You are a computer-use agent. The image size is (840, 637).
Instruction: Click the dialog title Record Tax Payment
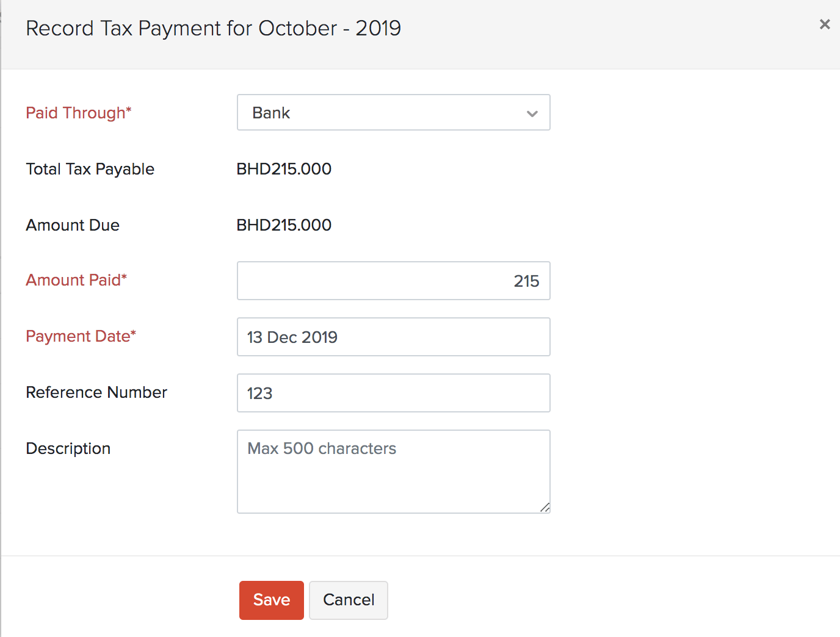(x=212, y=28)
